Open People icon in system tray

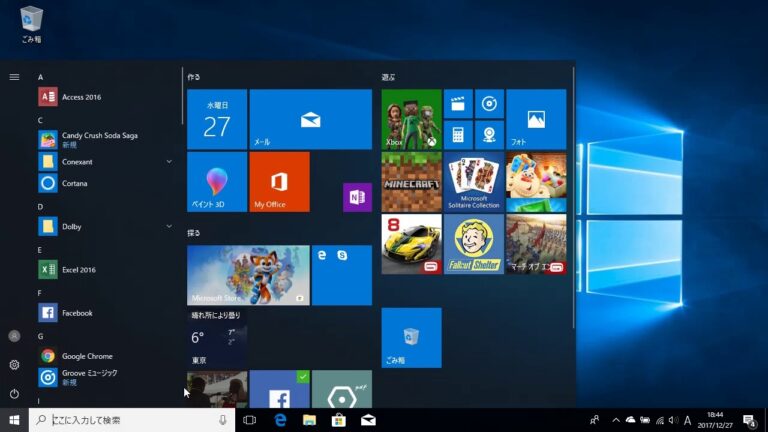tap(595, 420)
